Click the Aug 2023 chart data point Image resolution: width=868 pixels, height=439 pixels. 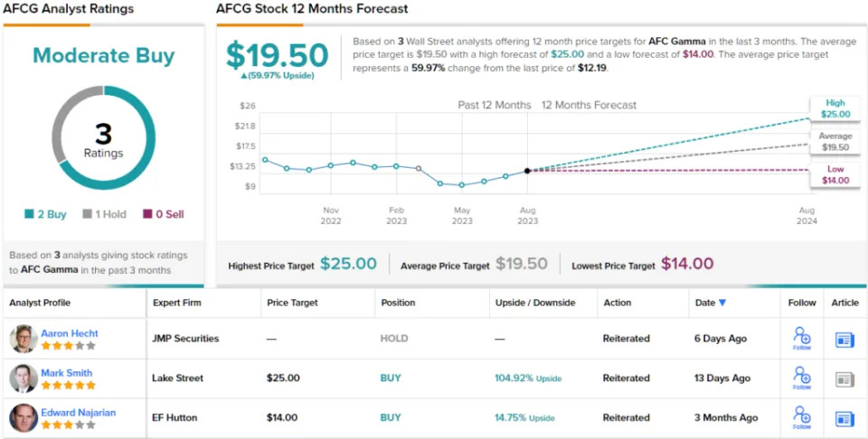point(527,170)
